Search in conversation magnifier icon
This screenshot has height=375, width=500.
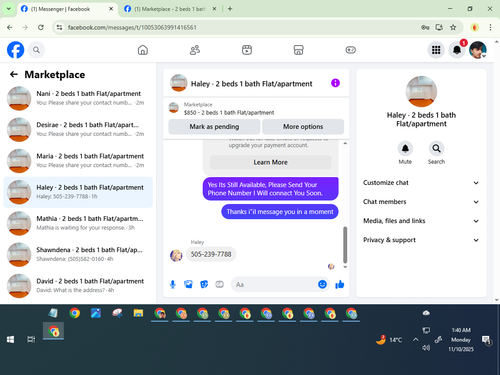point(436,148)
